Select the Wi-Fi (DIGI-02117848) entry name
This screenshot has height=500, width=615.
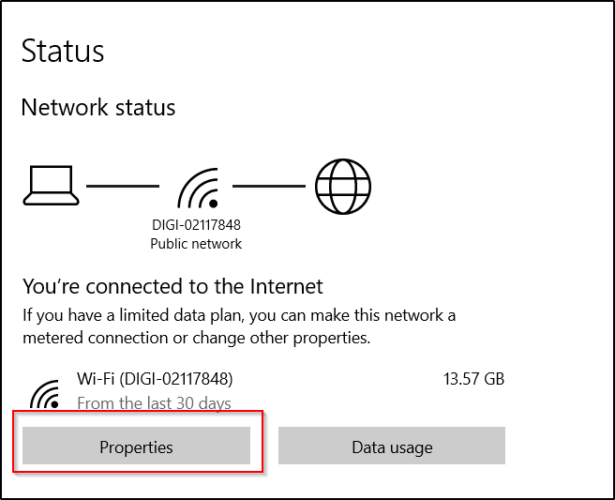pos(155,379)
